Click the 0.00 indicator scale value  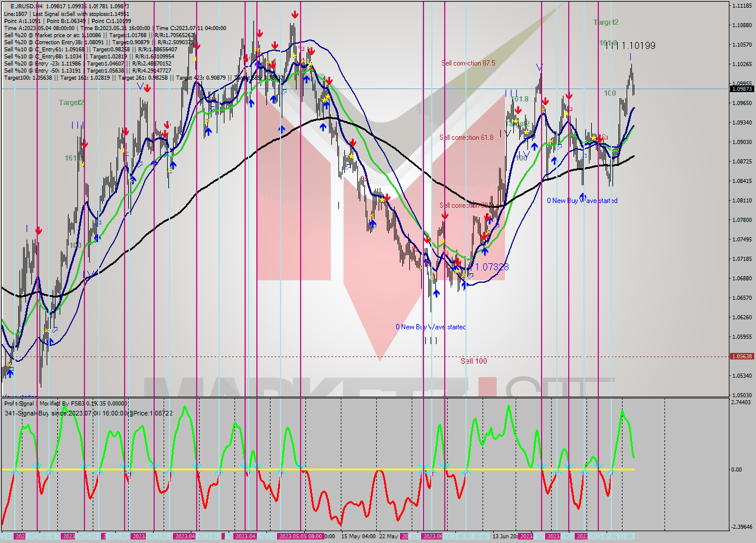pos(737,470)
